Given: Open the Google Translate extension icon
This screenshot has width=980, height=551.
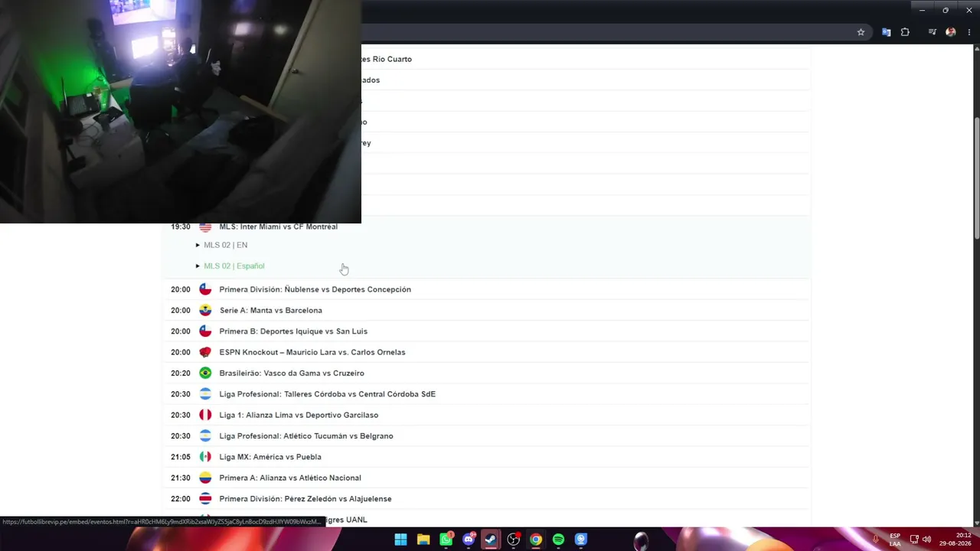Looking at the screenshot, I should (886, 32).
